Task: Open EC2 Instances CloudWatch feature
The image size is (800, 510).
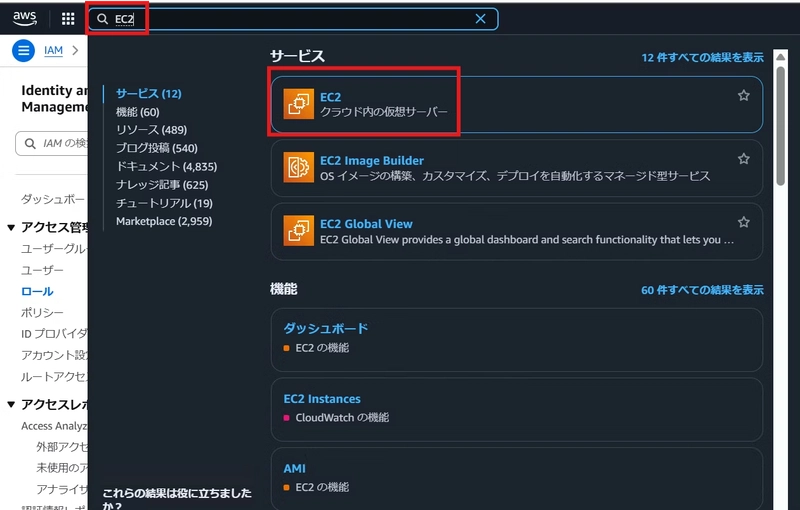Action: pyautogui.click(x=517, y=410)
